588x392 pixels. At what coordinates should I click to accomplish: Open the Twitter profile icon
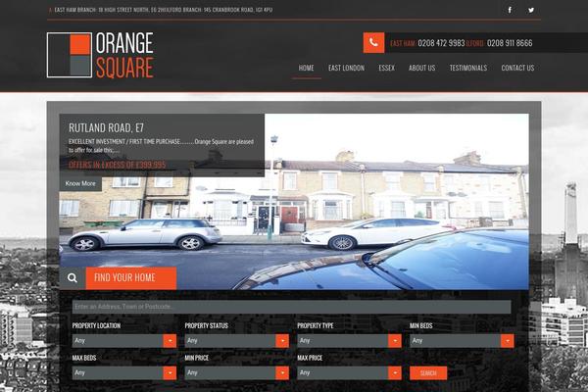(531, 10)
